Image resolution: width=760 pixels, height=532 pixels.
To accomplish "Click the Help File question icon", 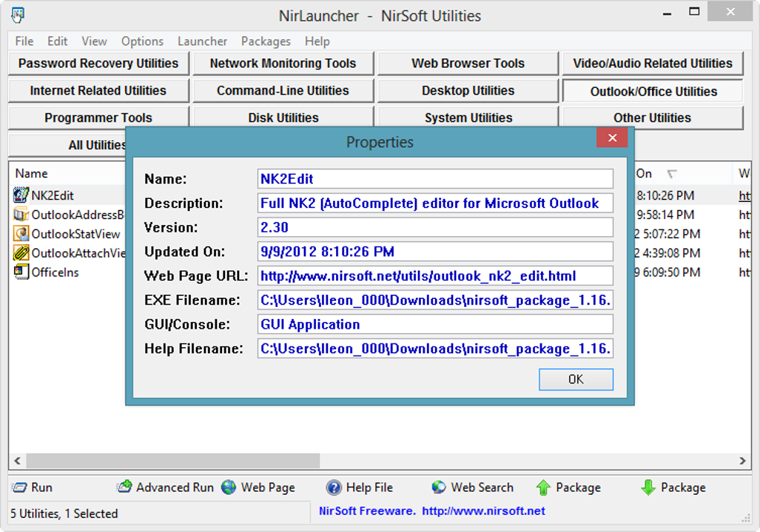I will tap(334, 487).
